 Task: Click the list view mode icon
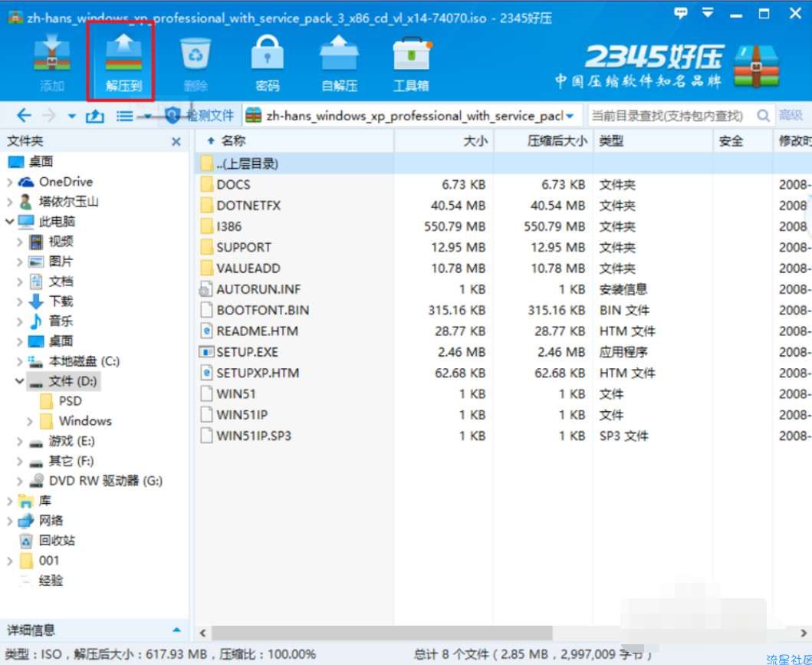124,116
